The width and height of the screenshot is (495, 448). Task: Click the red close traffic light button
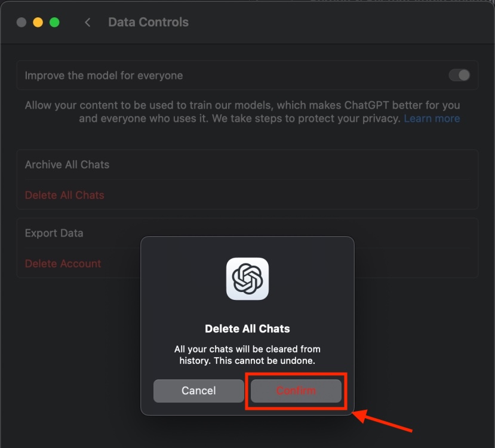pyautogui.click(x=21, y=22)
